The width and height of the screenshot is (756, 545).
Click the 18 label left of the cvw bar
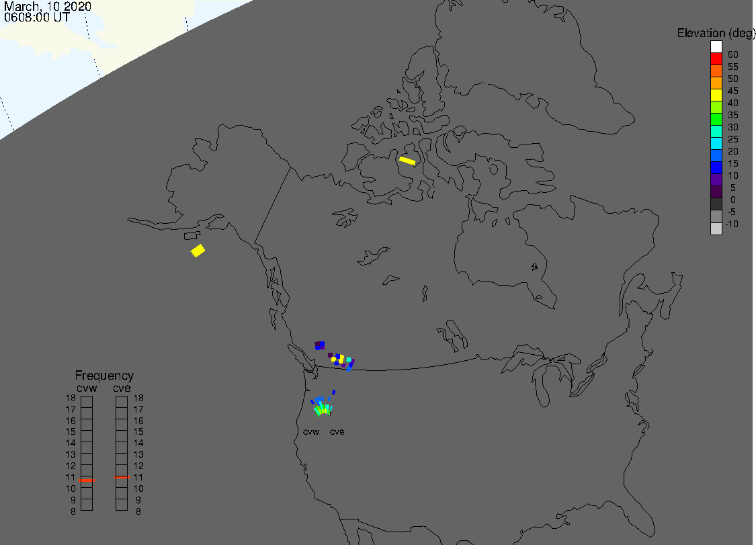[x=71, y=399]
